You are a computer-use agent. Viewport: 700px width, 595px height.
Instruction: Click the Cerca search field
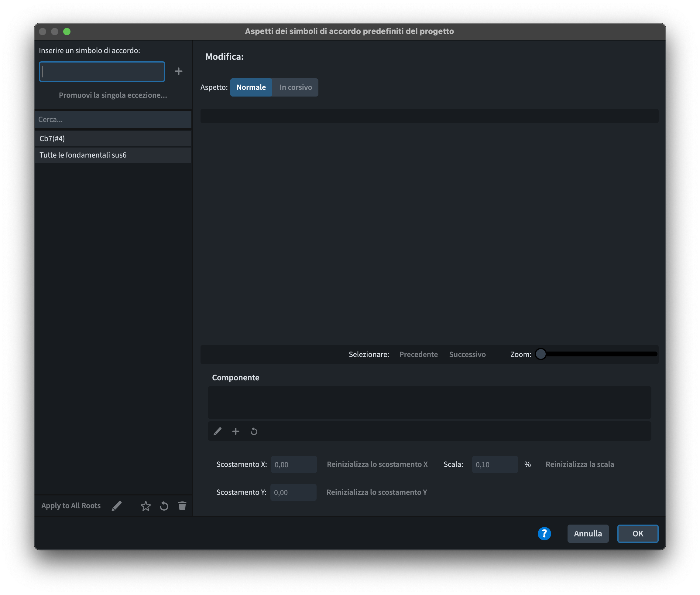[113, 119]
